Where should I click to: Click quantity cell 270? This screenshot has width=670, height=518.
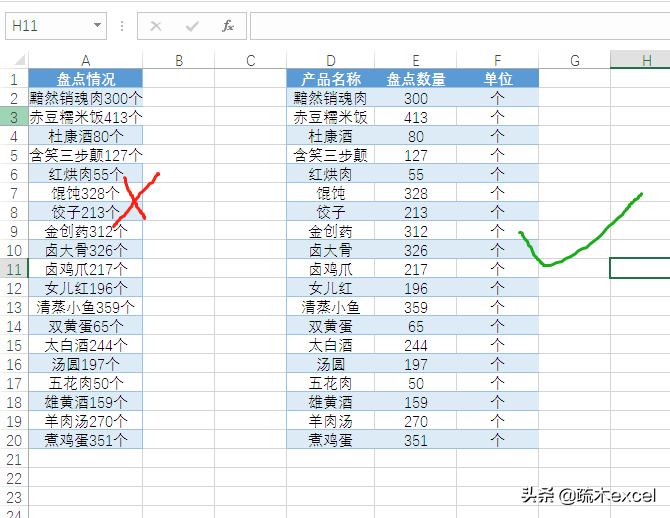point(415,421)
